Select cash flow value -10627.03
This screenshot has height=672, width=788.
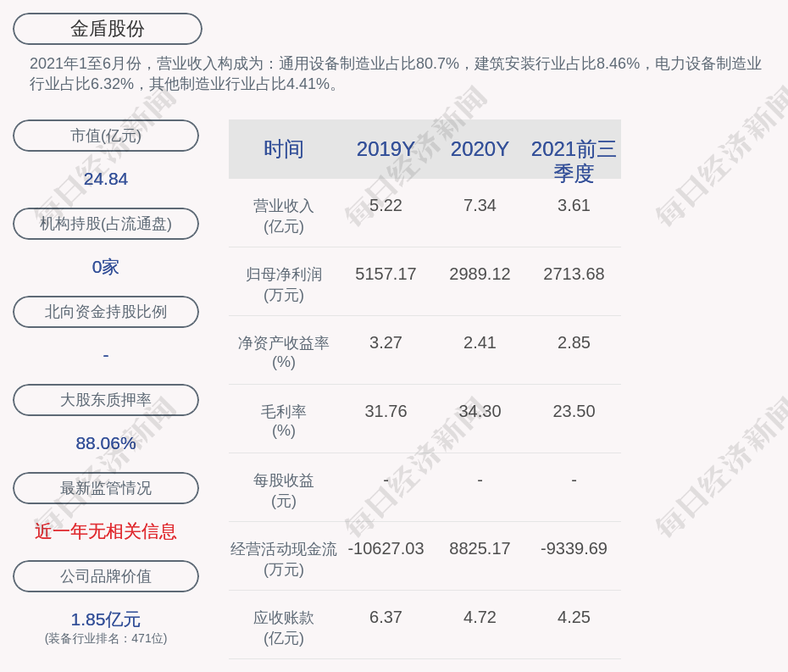[x=386, y=548]
